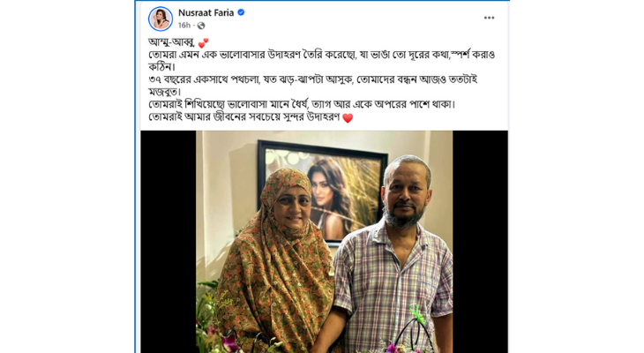The height and width of the screenshot is (353, 644).
Task: Click the man in the checkered shirt
Action: tap(393, 257)
